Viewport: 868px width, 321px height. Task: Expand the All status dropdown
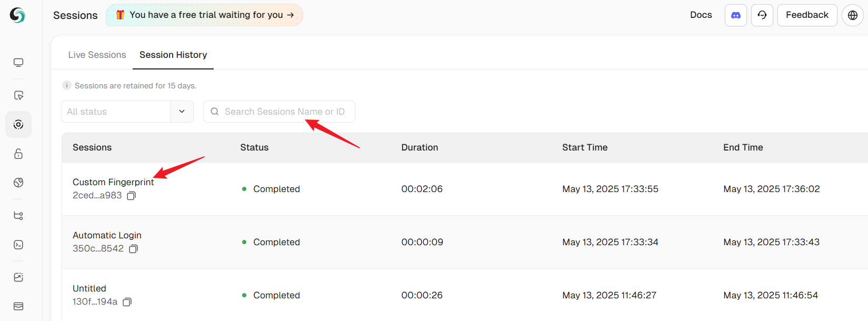pos(116,112)
